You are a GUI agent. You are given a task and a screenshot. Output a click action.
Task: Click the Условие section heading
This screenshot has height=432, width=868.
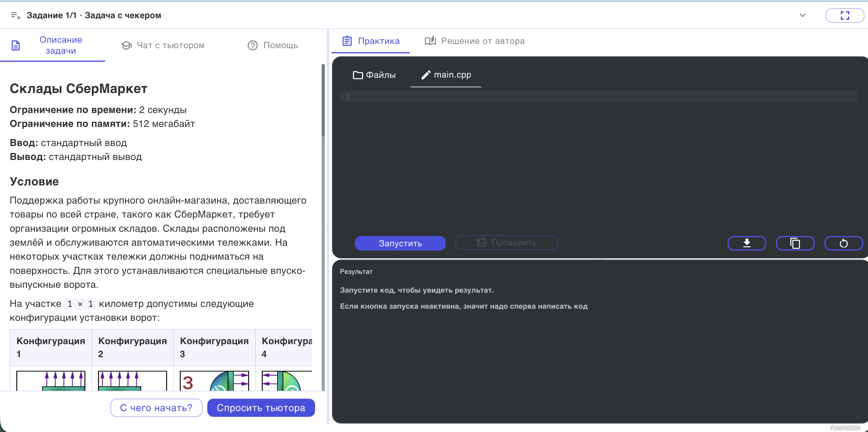pyautogui.click(x=34, y=181)
